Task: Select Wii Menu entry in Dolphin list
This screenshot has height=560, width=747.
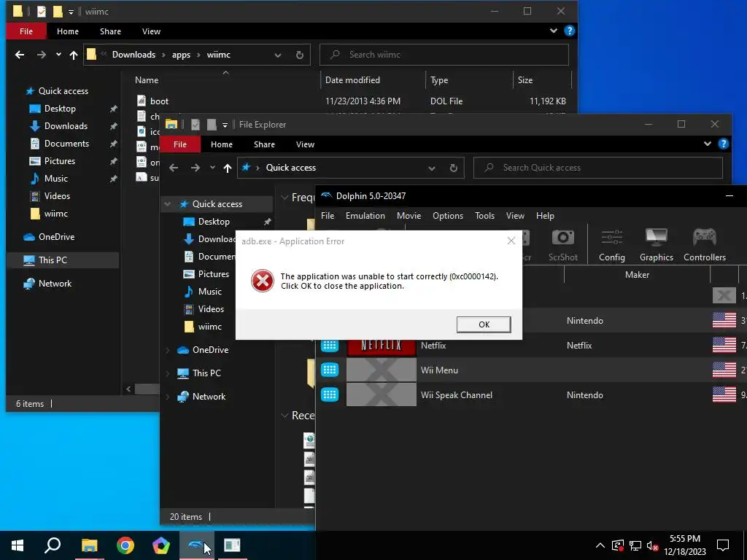Action: click(x=531, y=370)
